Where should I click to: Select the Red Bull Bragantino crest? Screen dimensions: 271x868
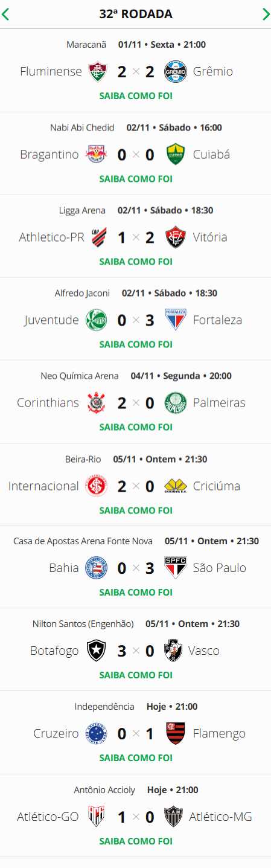96,155
